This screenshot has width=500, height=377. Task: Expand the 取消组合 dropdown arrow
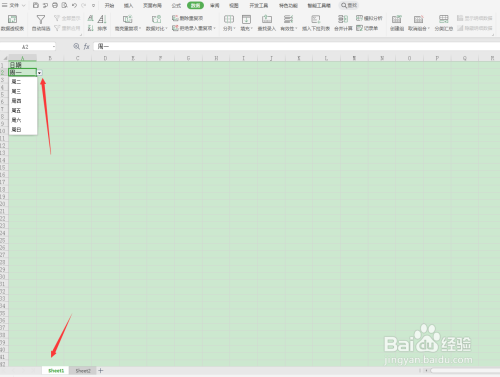point(429,29)
